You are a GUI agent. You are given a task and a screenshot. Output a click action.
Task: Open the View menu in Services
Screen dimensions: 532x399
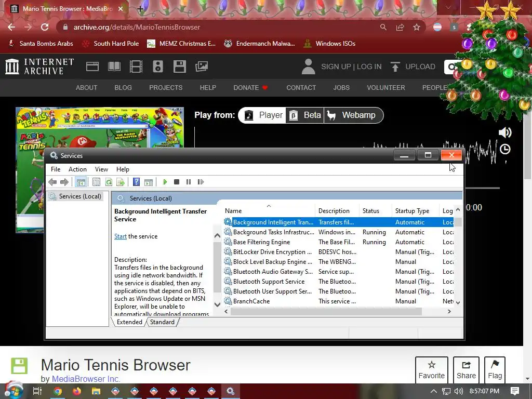tap(101, 169)
